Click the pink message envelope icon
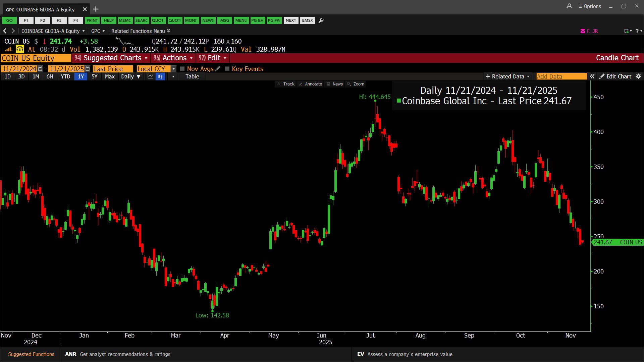 coord(583,31)
